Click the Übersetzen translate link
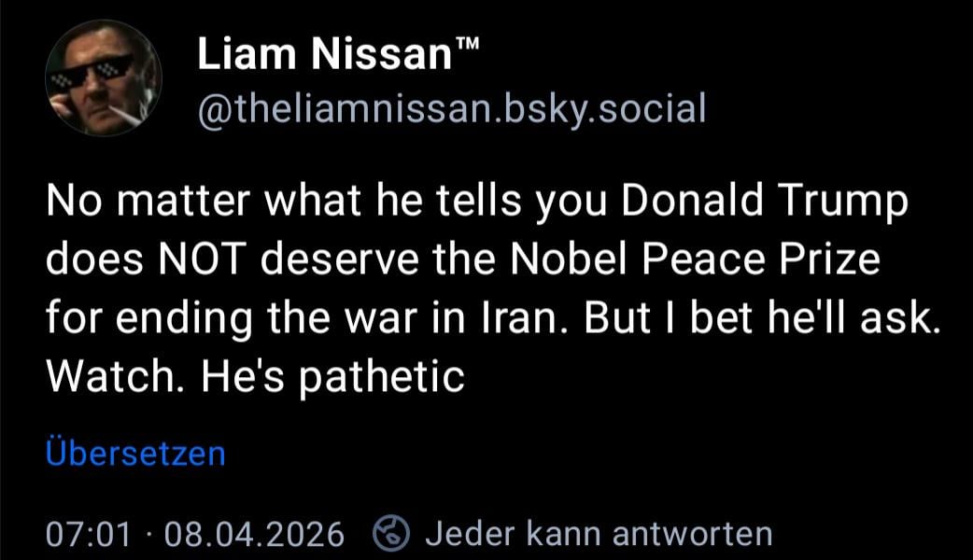973x560 pixels. coord(135,454)
